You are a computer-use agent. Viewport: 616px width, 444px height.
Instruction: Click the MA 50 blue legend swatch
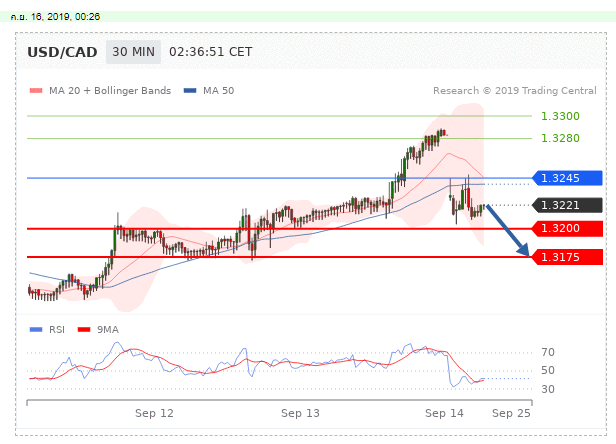pos(190,91)
